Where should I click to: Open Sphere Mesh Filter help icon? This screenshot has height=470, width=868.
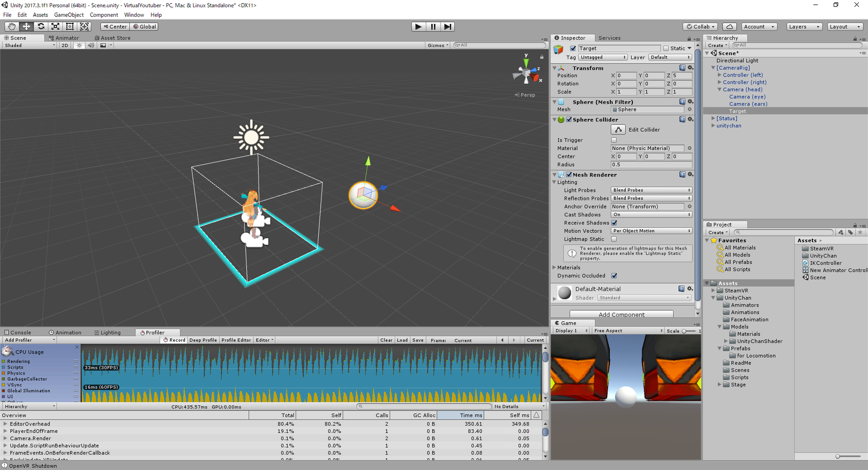(682, 102)
